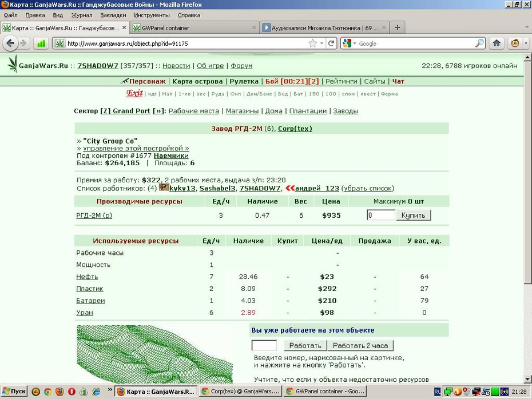The width and height of the screenshot is (532, 399).
Task: Open the Чат link
Action: [398, 81]
